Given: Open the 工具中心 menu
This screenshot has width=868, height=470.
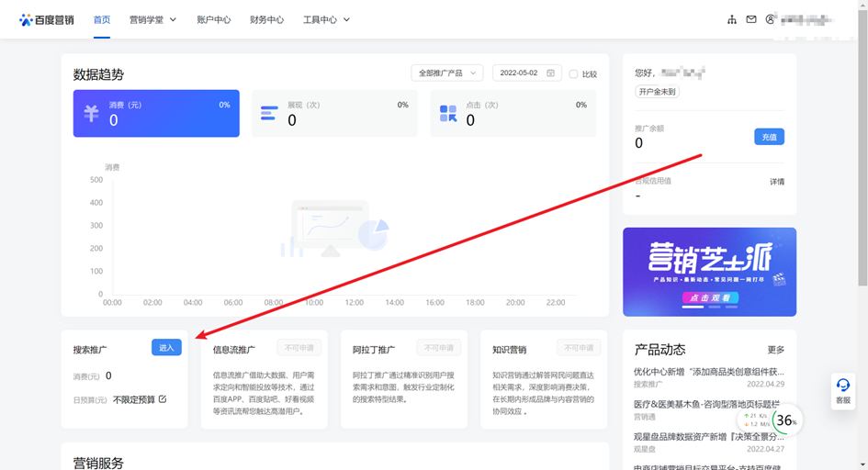Looking at the screenshot, I should [x=320, y=20].
